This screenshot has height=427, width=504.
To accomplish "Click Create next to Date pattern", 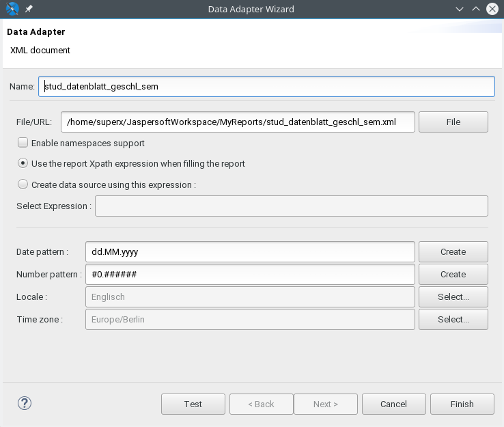I will click(x=453, y=252).
